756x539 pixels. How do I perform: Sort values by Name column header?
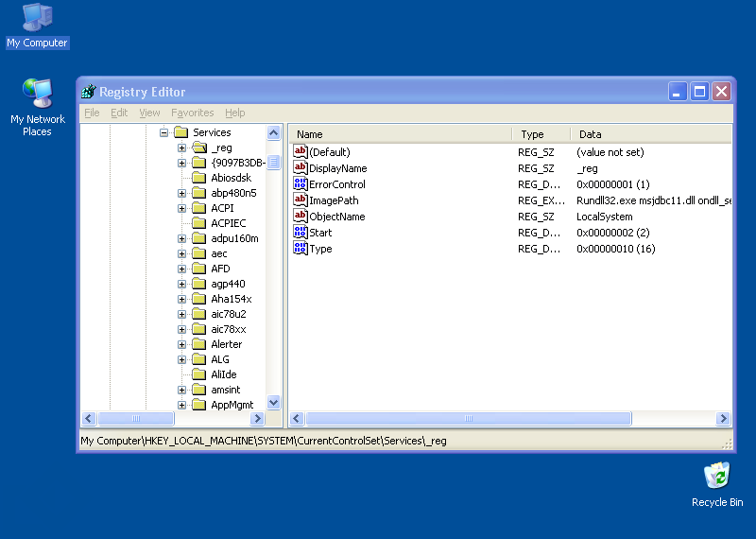(401, 134)
